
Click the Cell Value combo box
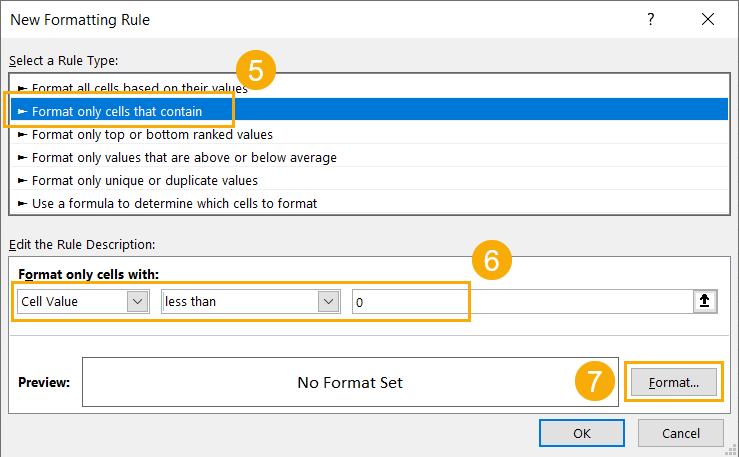(70, 302)
